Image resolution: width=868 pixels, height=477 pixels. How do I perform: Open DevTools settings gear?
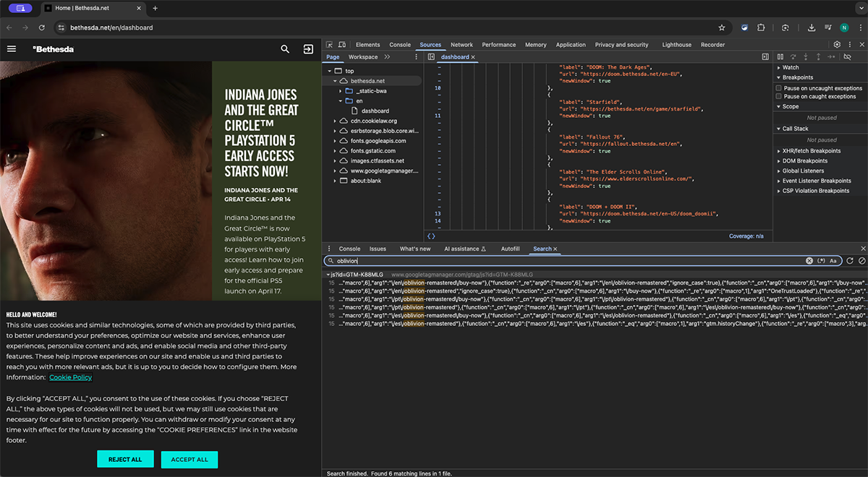coord(837,45)
